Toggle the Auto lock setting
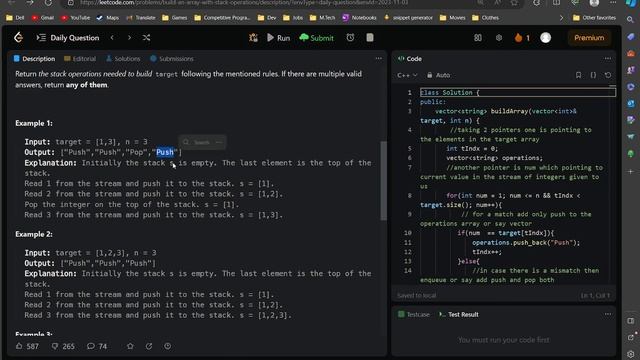640x360 pixels. coord(438,75)
